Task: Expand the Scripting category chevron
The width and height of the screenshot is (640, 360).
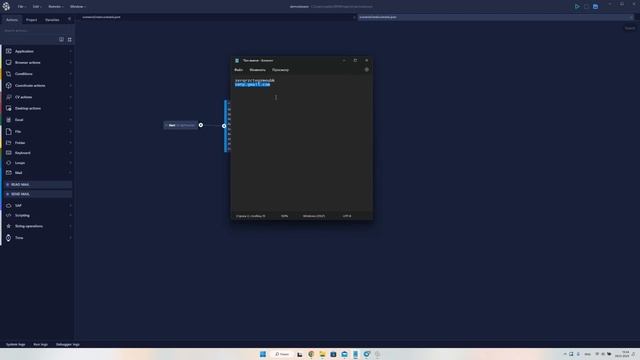Action: click(70, 216)
